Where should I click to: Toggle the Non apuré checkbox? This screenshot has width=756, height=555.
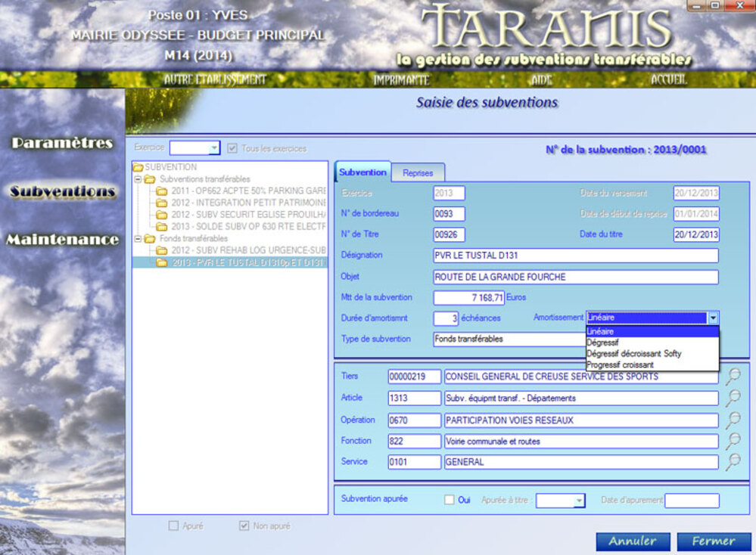244,526
